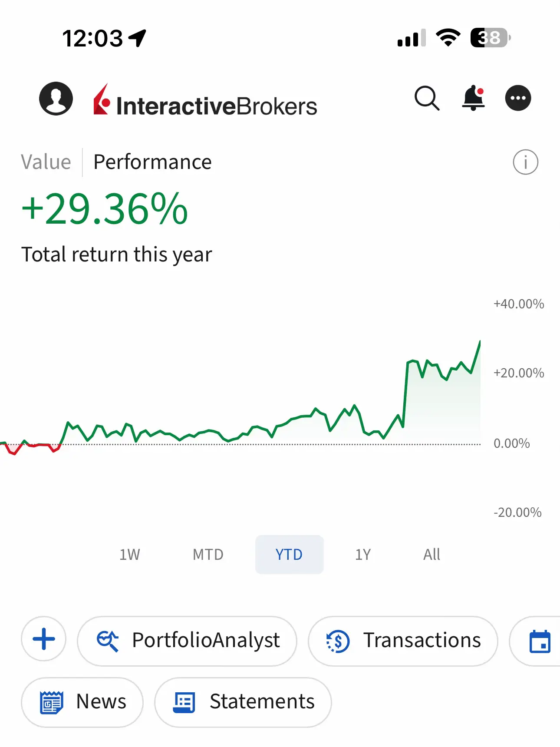This screenshot has width=560, height=747.
Task: Open Transactions
Action: coord(403,641)
